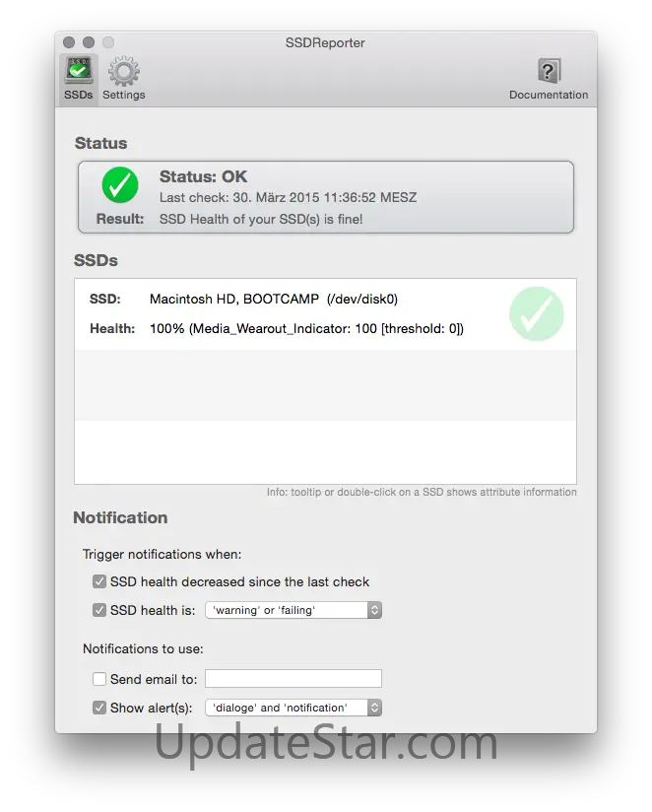The image size is (652, 812).
Task: Toggle the 'Show alert(s):' checkbox
Action: click(x=99, y=708)
